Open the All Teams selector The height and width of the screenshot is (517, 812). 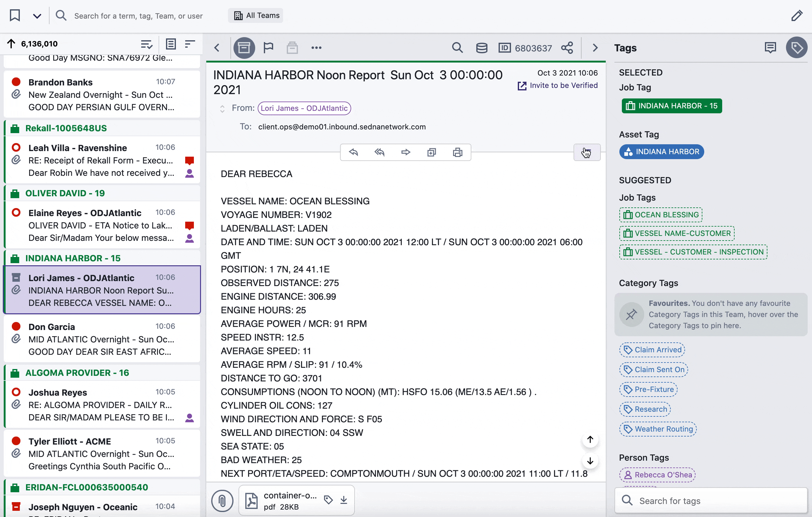pos(255,15)
